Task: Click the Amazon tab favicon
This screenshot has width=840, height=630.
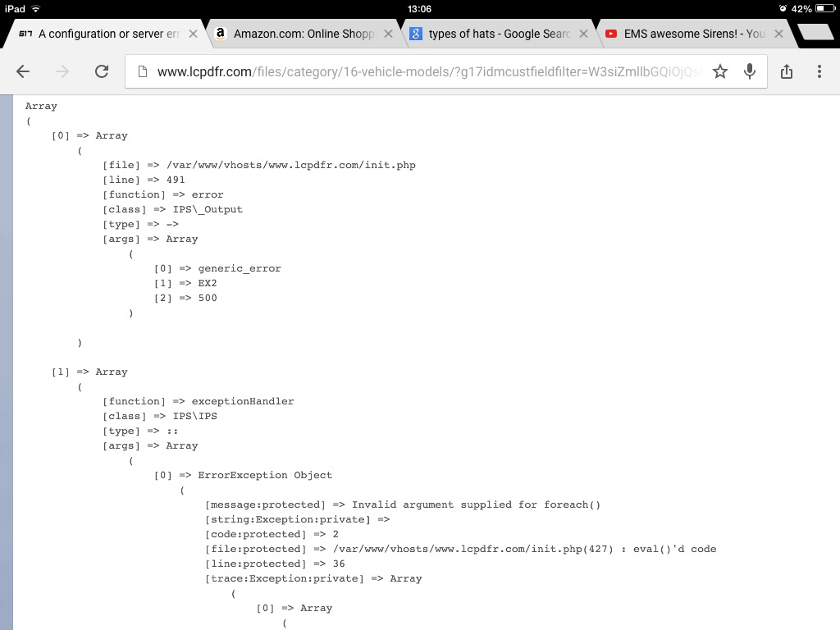Action: pyautogui.click(x=220, y=34)
